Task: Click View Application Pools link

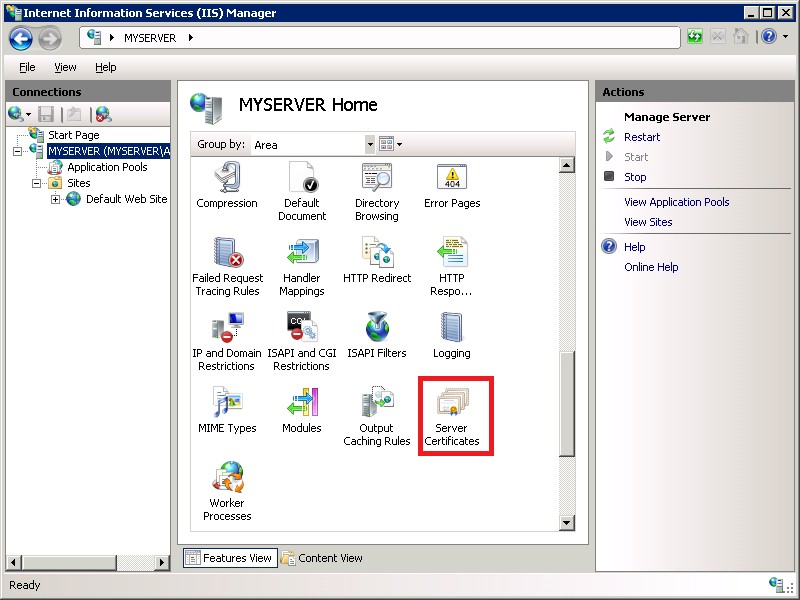Action: coord(677,202)
